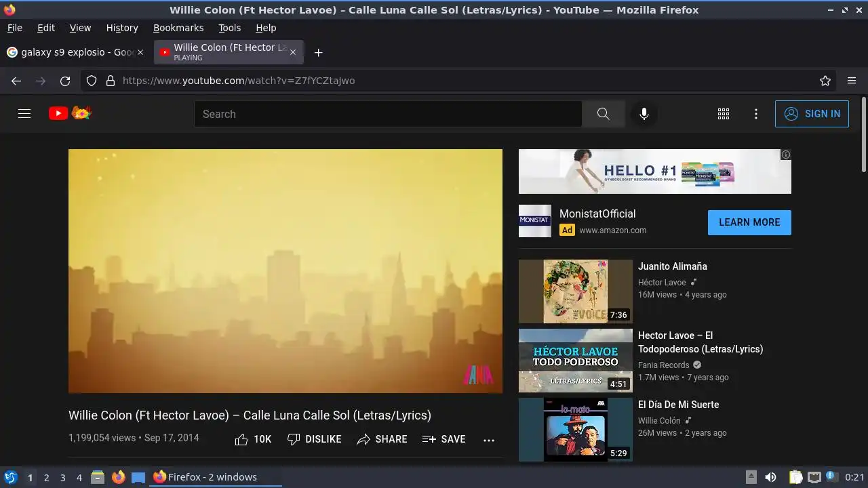Open the View menu

(x=80, y=28)
